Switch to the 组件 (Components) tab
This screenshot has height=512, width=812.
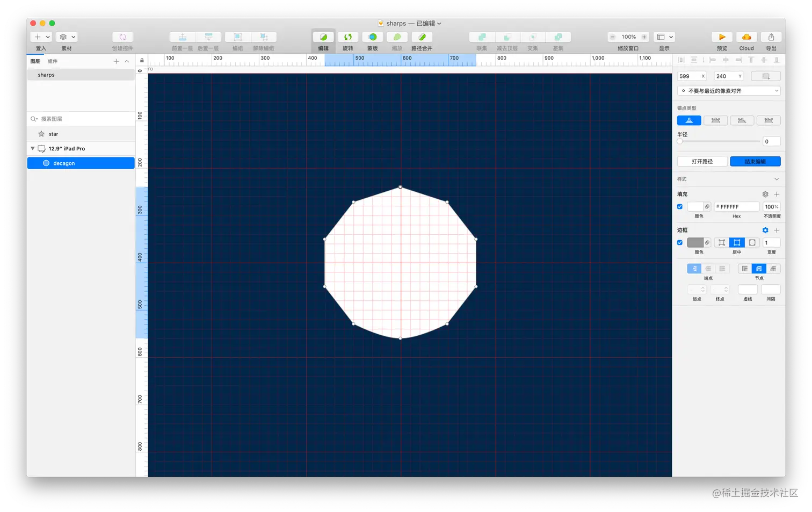(53, 61)
